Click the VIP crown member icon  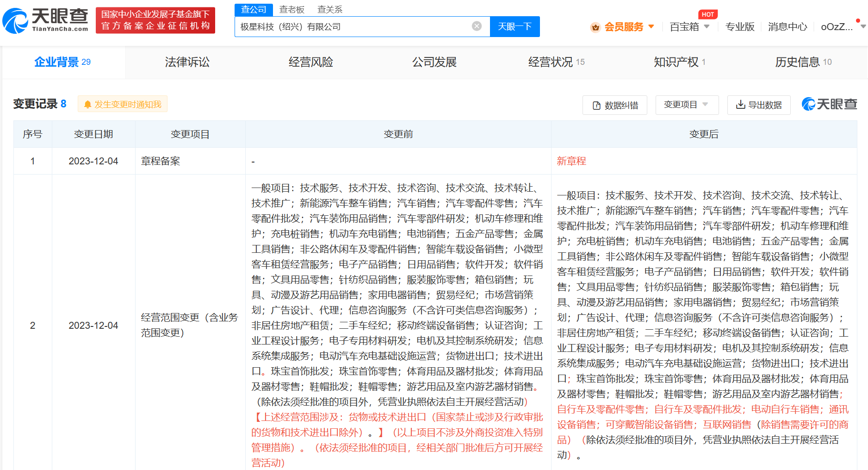click(595, 27)
